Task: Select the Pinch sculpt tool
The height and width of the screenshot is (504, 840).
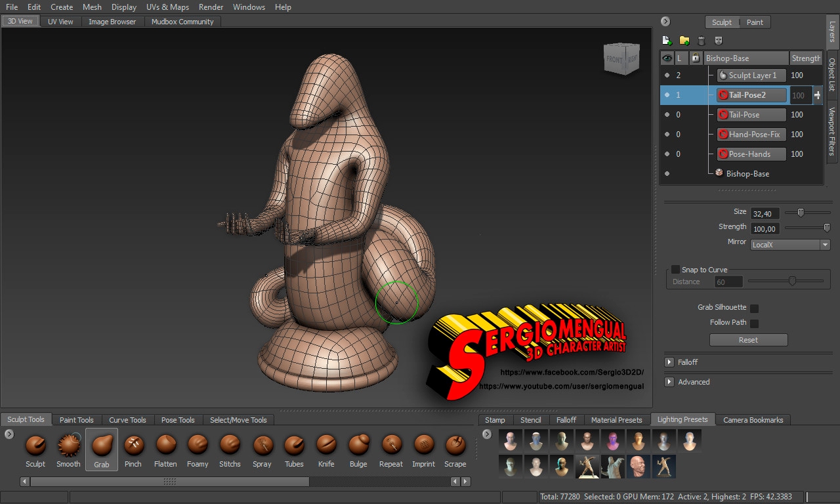Action: pos(133,446)
